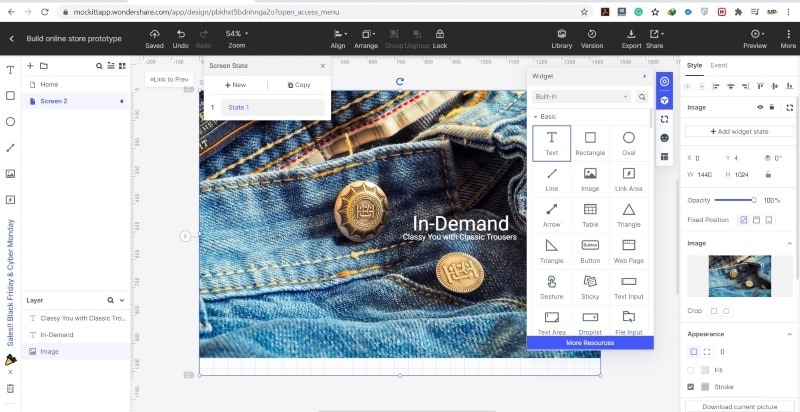Click the Add widget state button
800x412 pixels.
pyautogui.click(x=740, y=131)
